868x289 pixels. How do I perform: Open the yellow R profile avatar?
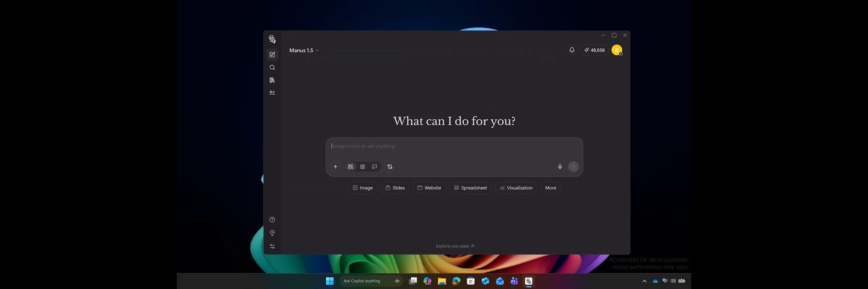coord(617,50)
